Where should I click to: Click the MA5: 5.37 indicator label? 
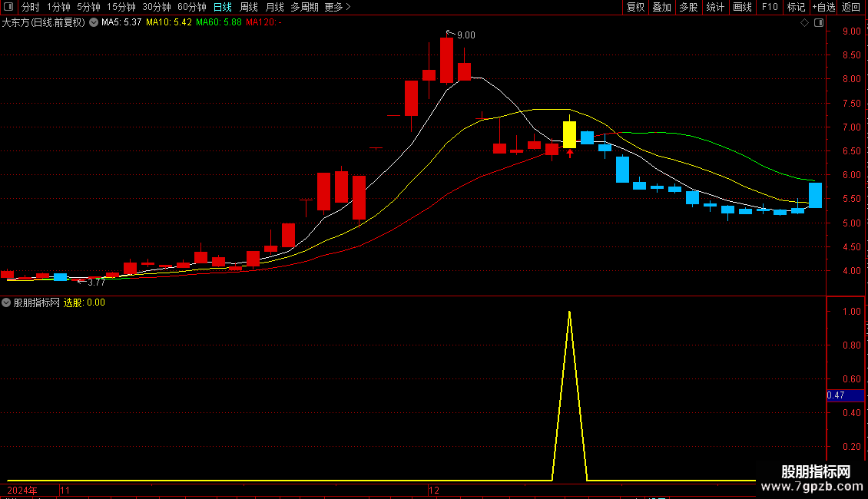(121, 23)
